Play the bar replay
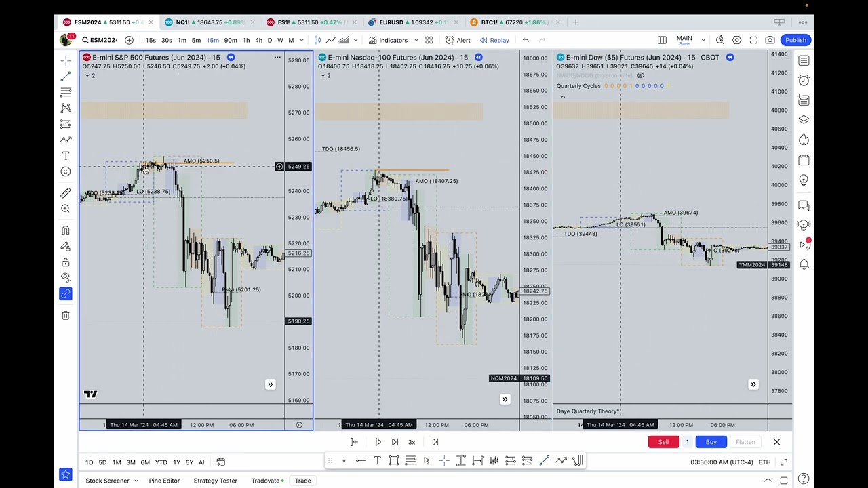 [x=378, y=442]
